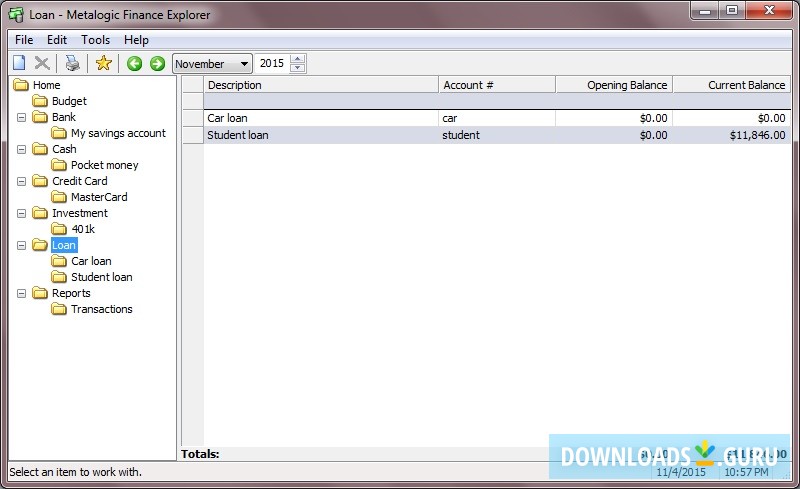Click the 'car' account number cell
Screen dimensions: 800x489
497,118
